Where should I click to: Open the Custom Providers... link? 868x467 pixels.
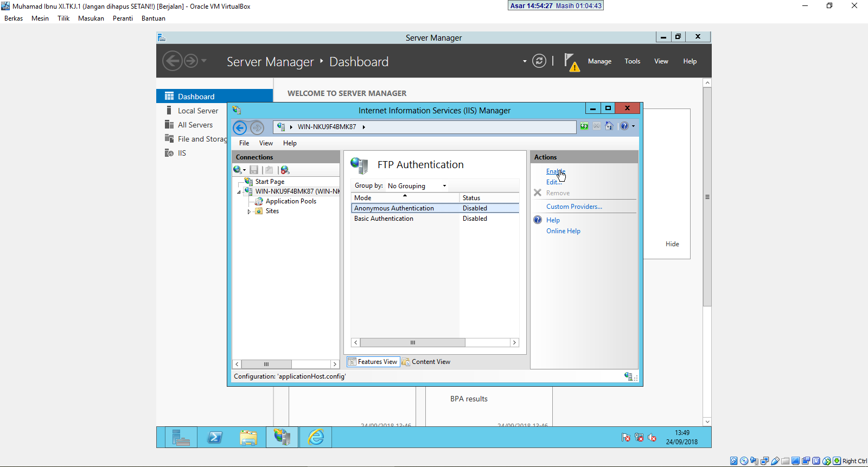[x=574, y=207]
